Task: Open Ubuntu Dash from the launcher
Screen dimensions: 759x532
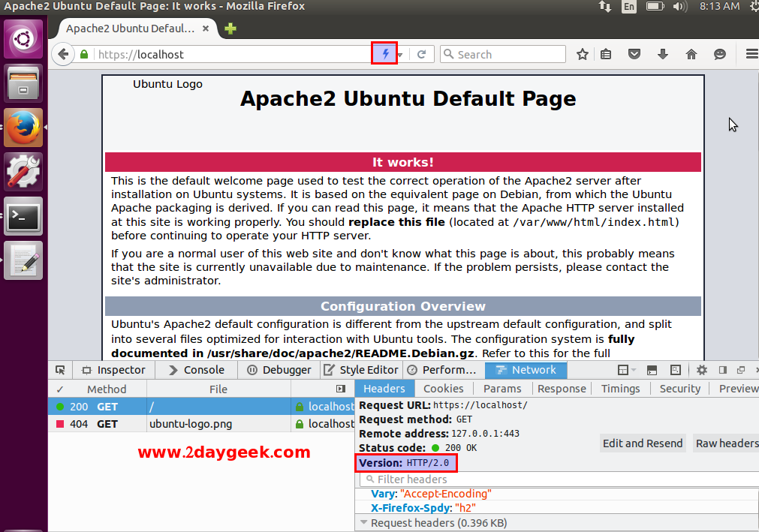Action: 23,38
